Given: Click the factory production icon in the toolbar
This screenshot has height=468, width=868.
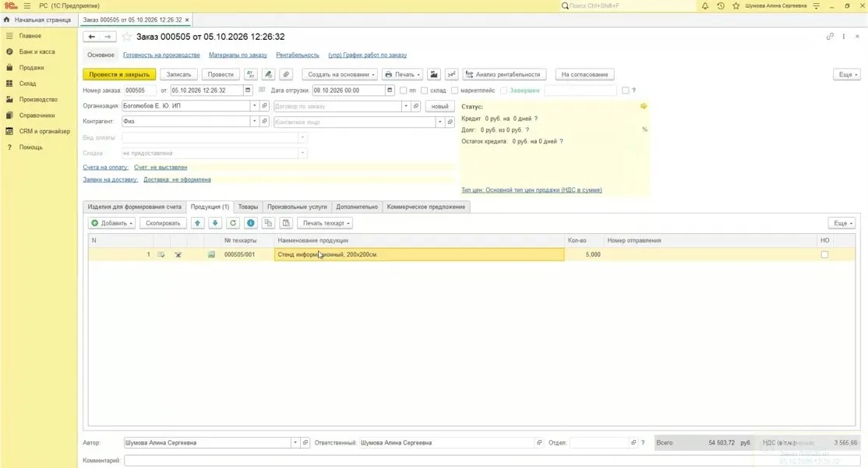Looking at the screenshot, I should click(434, 74).
